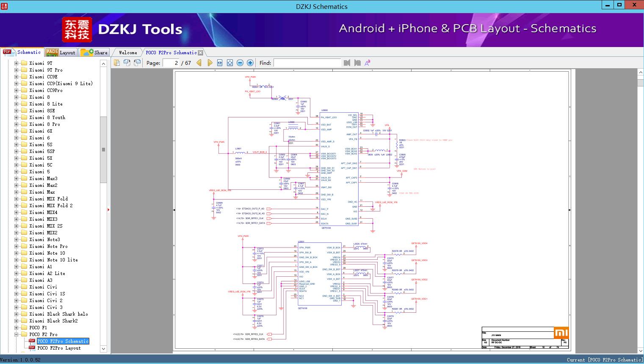This screenshot has width=644, height=364.
Task: Go to the next page arrow
Action: pyautogui.click(x=210, y=63)
